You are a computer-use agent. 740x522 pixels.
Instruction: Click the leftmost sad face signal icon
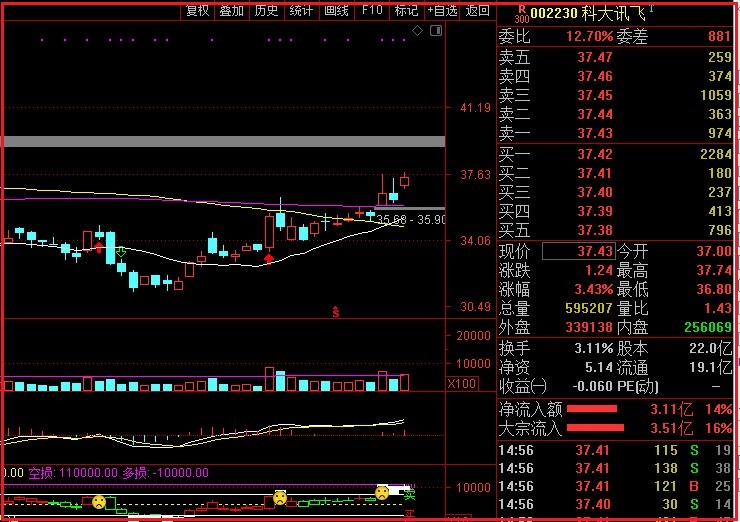tap(99, 500)
